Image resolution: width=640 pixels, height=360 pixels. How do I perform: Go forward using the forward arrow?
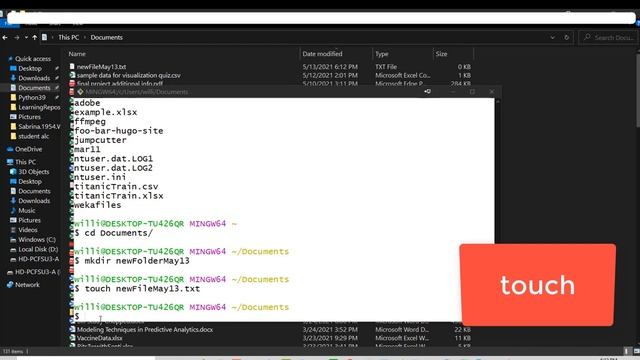click(17, 38)
